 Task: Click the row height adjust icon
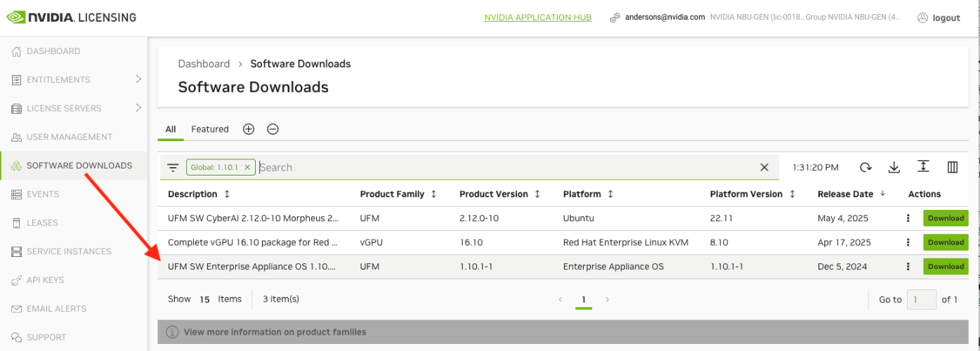[923, 167]
